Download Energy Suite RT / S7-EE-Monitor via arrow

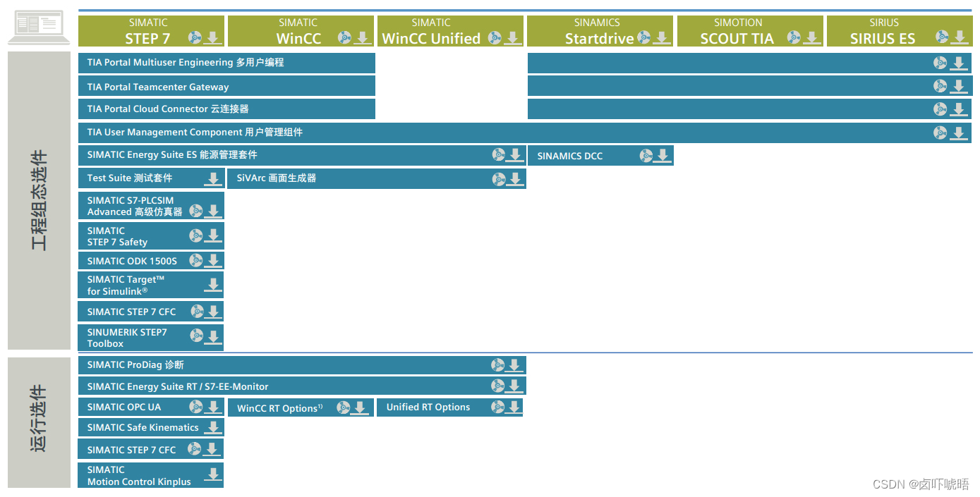(x=514, y=386)
